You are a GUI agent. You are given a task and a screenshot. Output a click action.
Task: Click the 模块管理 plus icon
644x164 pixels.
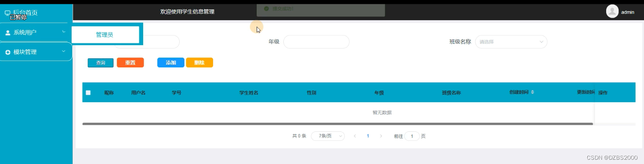click(8, 52)
